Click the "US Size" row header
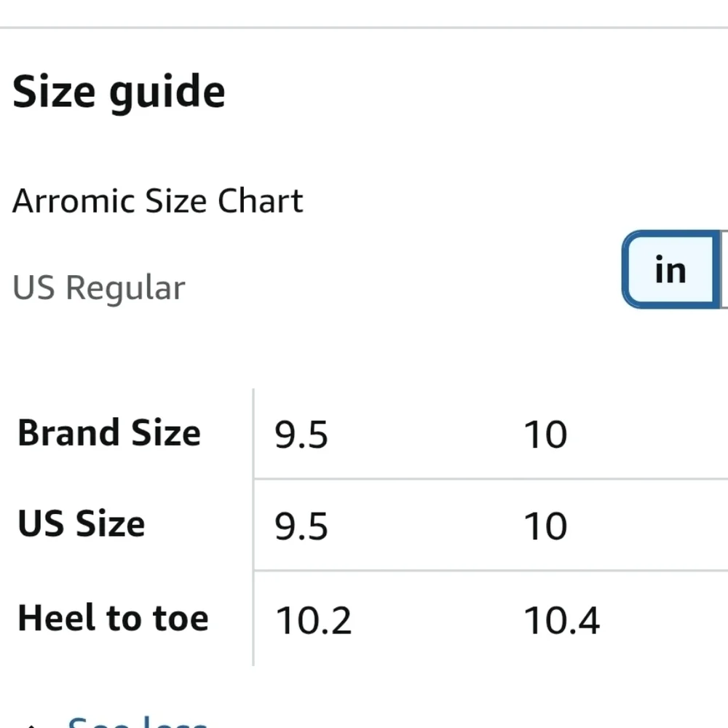Viewport: 728px width, 728px height. click(x=82, y=523)
